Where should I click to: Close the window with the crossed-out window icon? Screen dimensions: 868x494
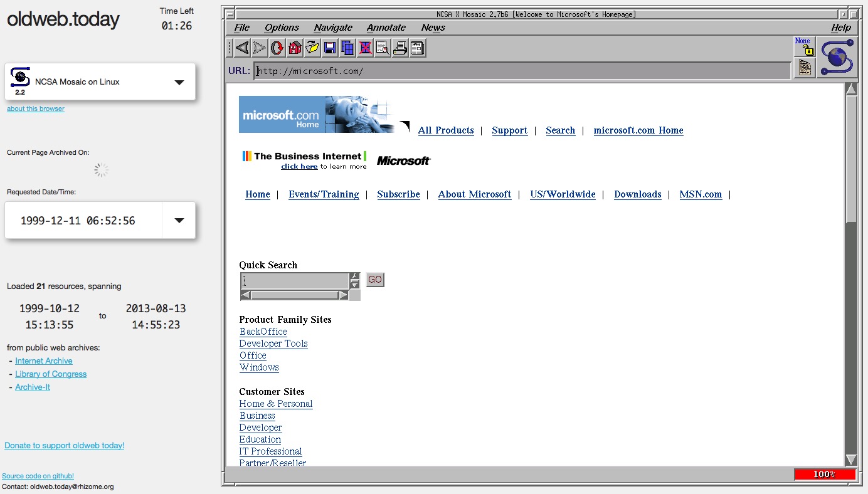coord(365,48)
